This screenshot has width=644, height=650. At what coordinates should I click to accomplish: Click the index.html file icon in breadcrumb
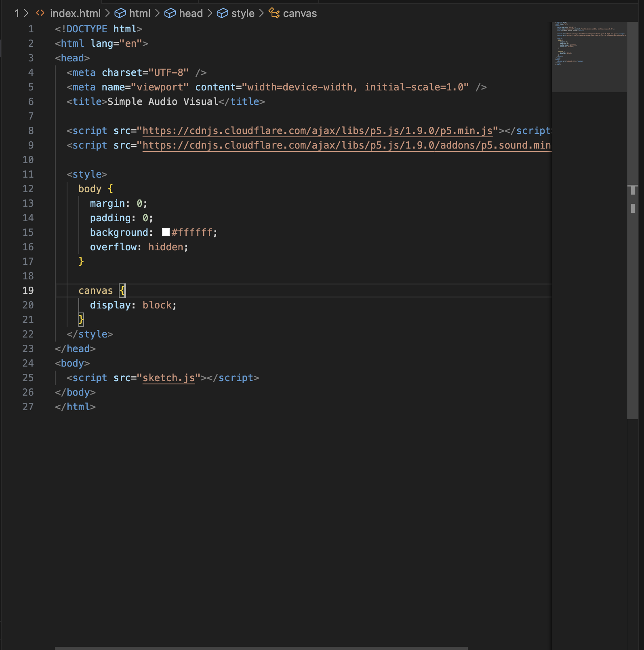tap(40, 13)
